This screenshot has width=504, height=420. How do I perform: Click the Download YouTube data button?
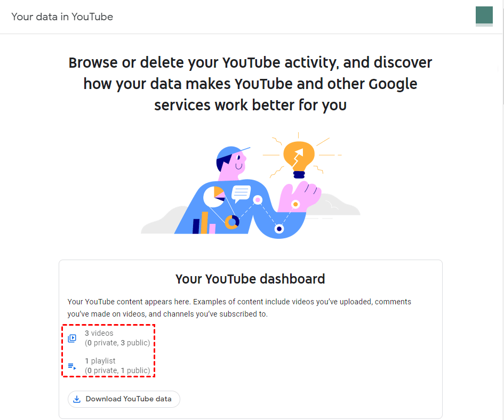pyautogui.click(x=124, y=399)
